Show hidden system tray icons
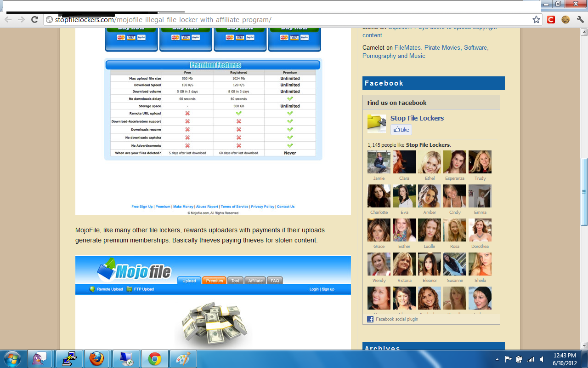This screenshot has height=368, width=588. point(498,359)
